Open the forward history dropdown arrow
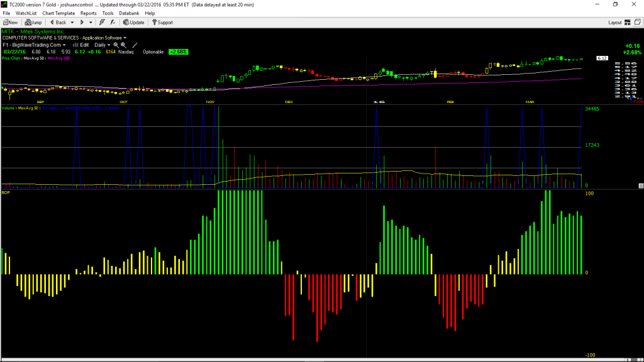This screenshot has width=644, height=362. 91,23
